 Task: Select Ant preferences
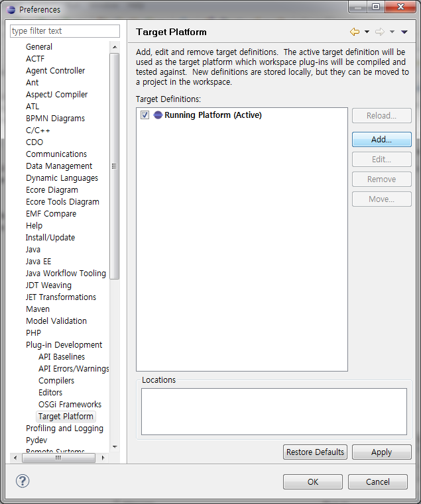click(x=32, y=83)
